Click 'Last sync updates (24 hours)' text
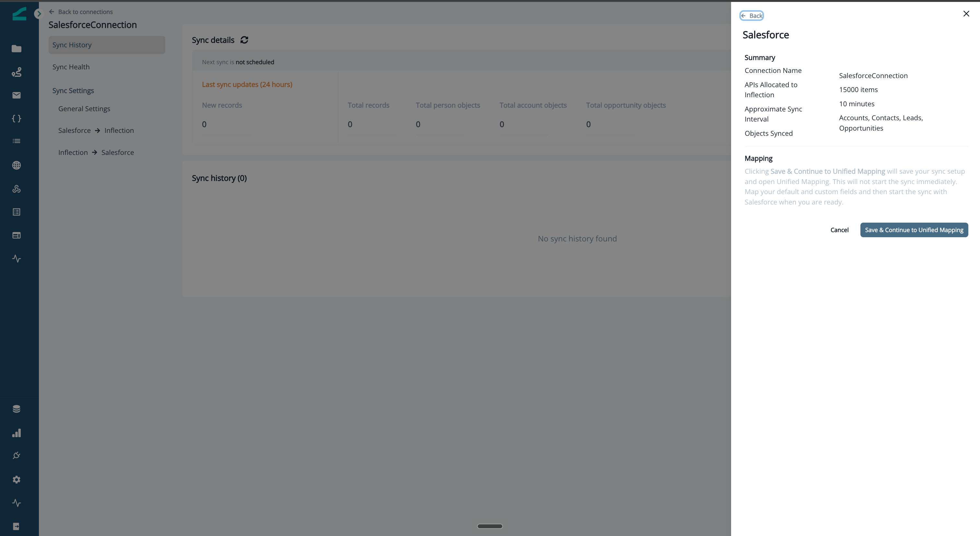 coord(247,85)
